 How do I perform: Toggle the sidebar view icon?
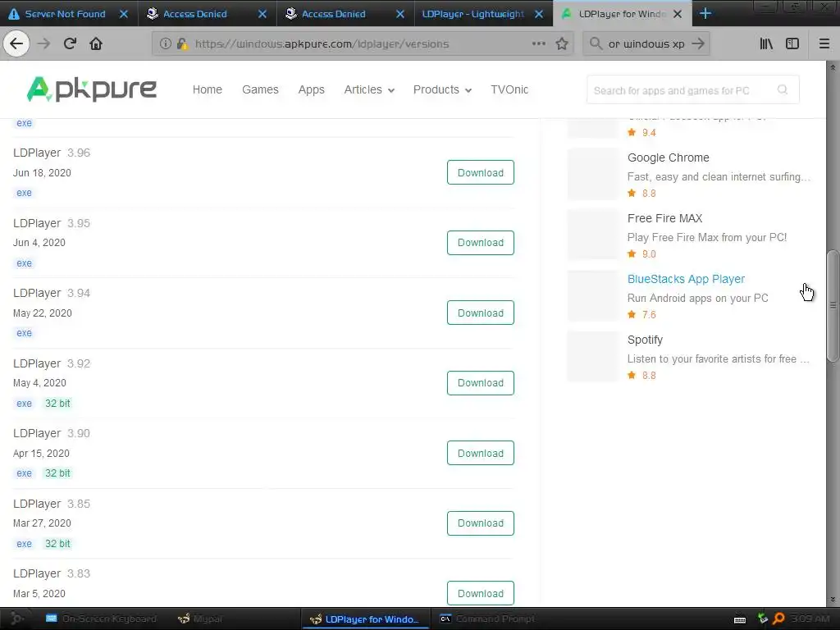(792, 43)
